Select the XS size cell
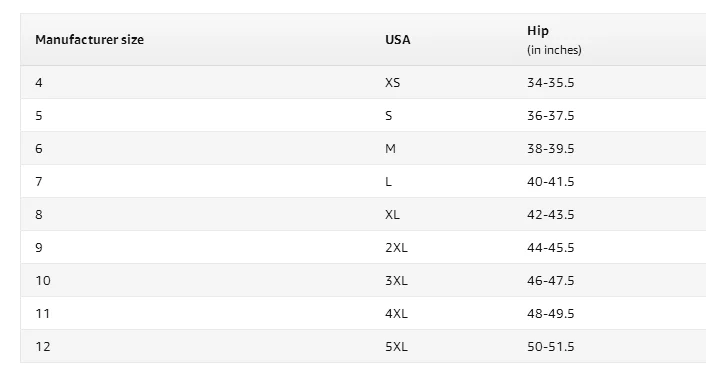The height and width of the screenshot is (377, 706). (x=392, y=82)
